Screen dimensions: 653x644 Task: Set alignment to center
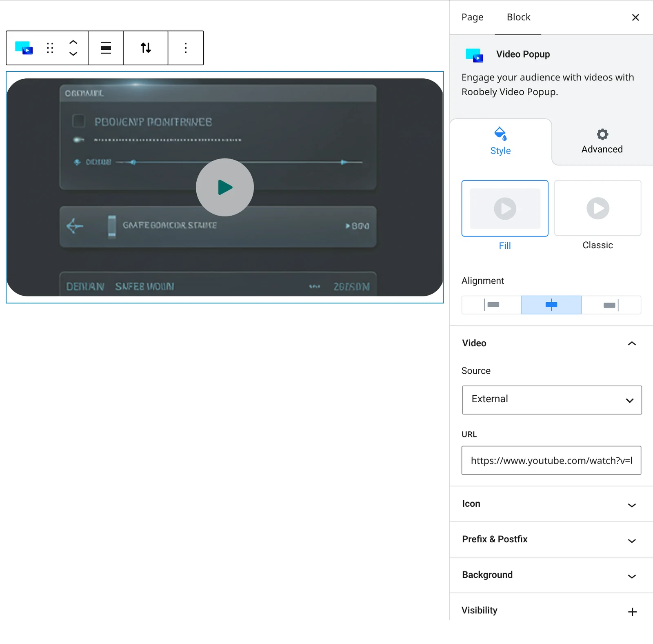coord(551,305)
